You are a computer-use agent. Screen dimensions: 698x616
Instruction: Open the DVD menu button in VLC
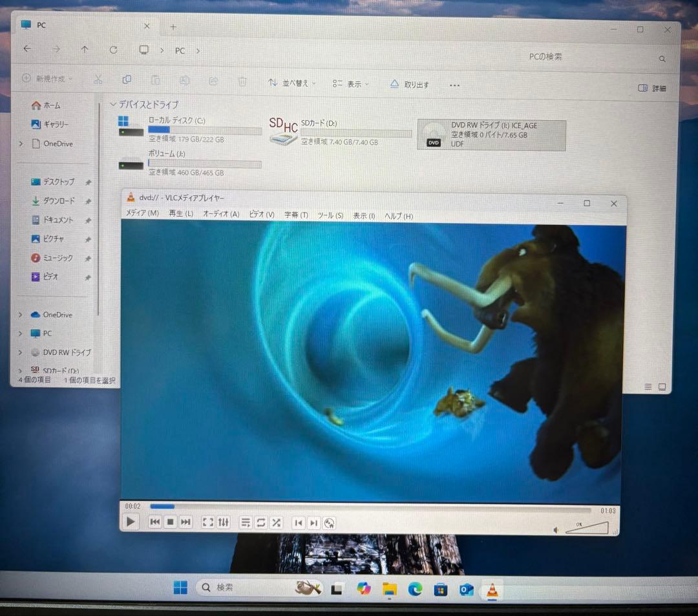330,524
